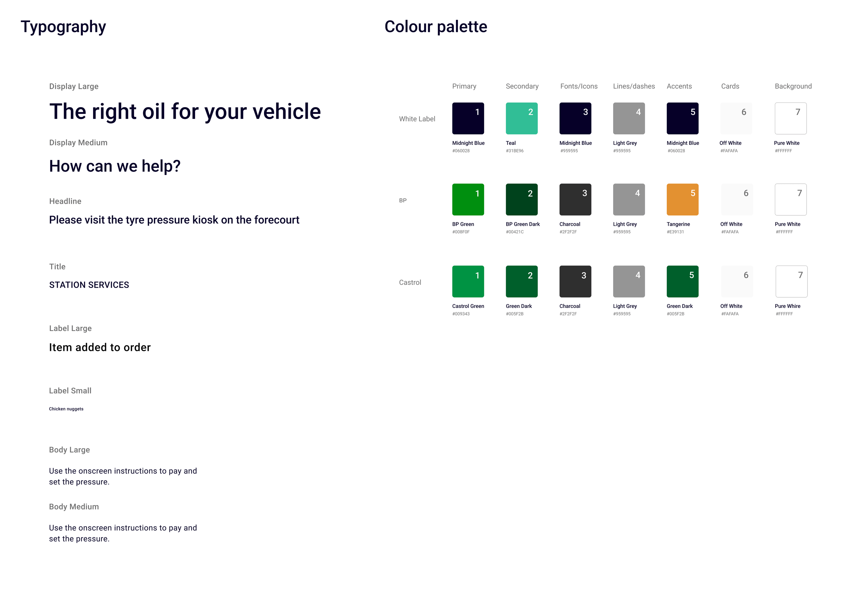The image size is (861, 616).
Task: Click the Body Medium label
Action: [x=74, y=507]
